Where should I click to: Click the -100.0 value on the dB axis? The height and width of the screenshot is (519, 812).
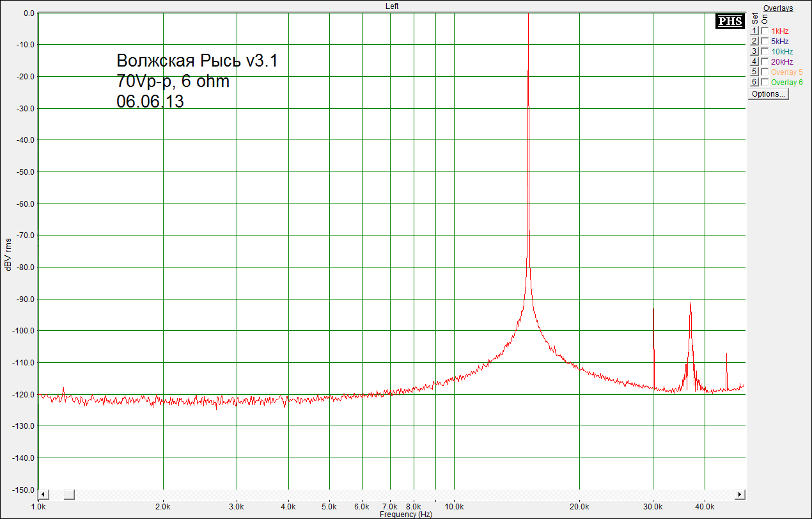[x=22, y=331]
